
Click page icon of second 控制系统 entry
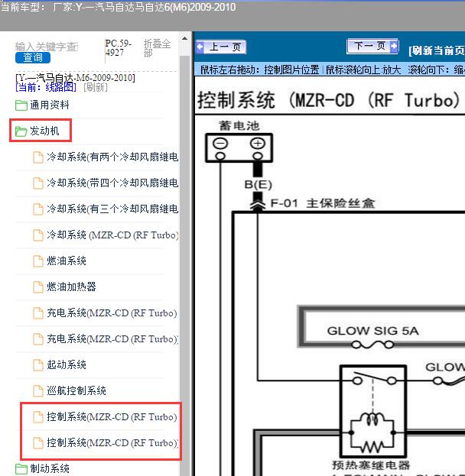[38, 443]
